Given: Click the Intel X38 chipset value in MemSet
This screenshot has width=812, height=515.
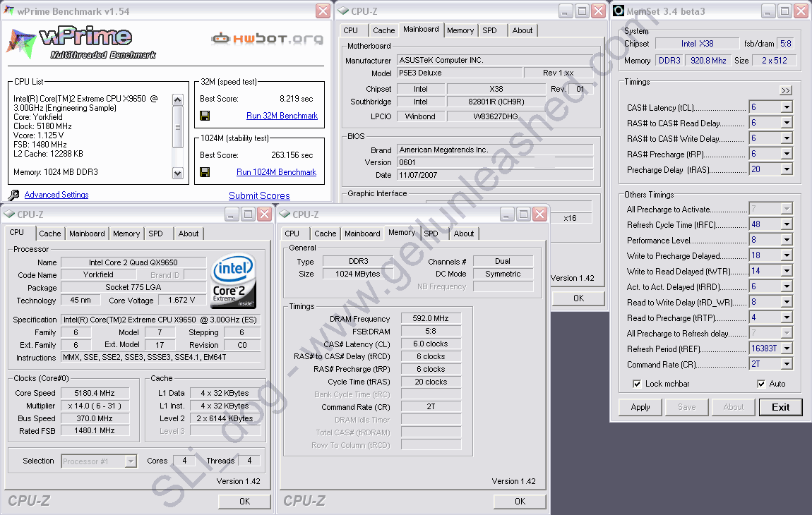Looking at the screenshot, I should click(697, 44).
